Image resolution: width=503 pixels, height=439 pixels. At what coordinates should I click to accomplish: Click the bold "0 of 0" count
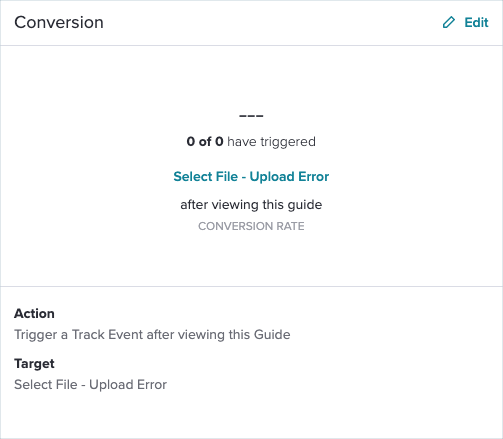point(205,142)
